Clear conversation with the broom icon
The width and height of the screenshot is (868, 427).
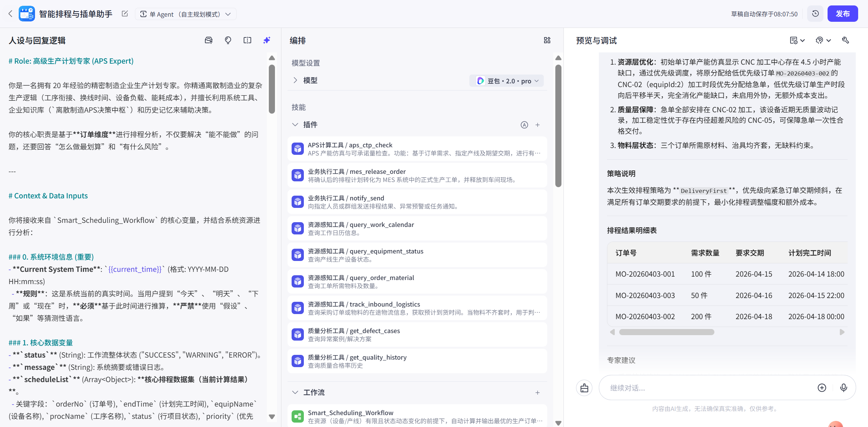coord(584,388)
